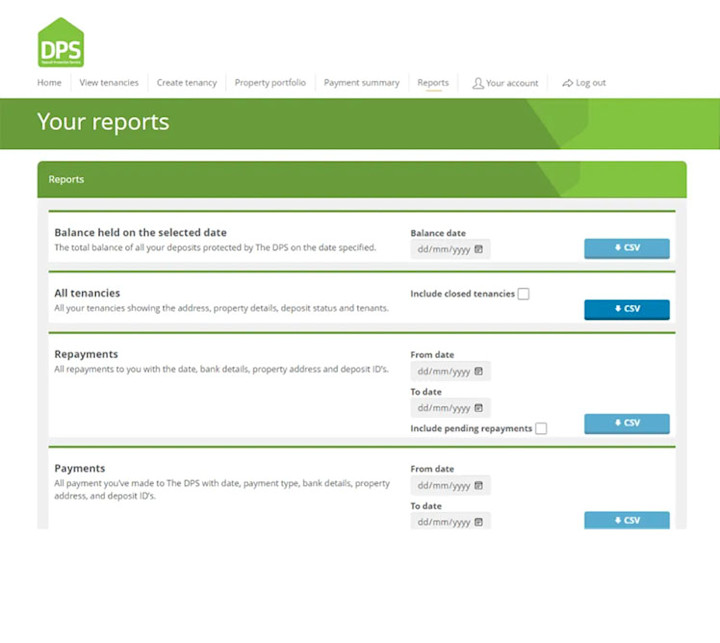
Task: Focus the Repayments To date field
Action: click(450, 408)
